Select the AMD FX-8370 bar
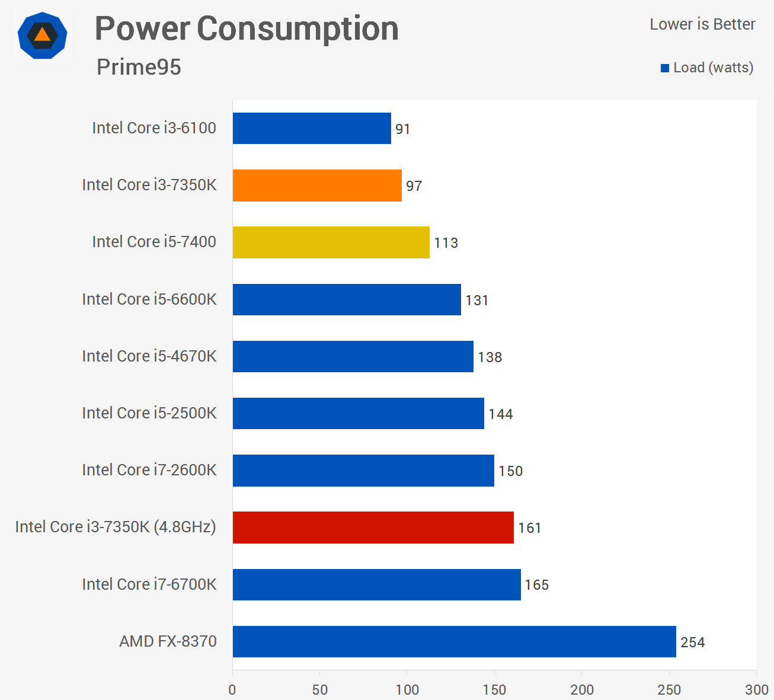 tap(455, 641)
